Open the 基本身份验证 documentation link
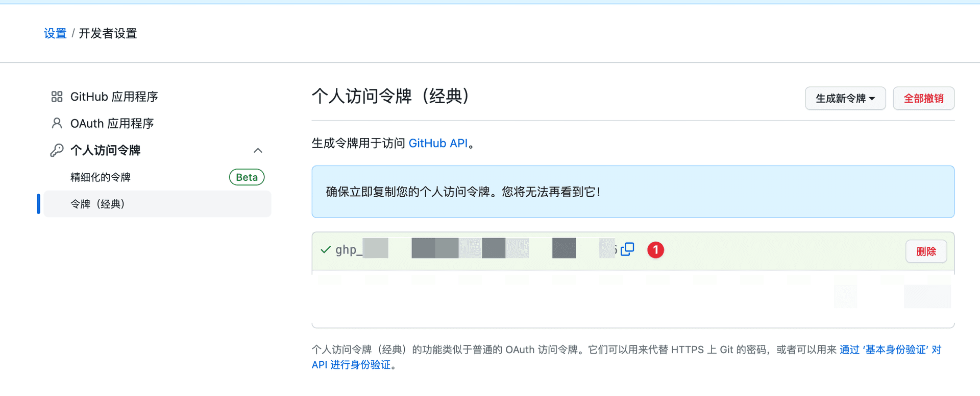The width and height of the screenshot is (980, 396). tap(890, 350)
